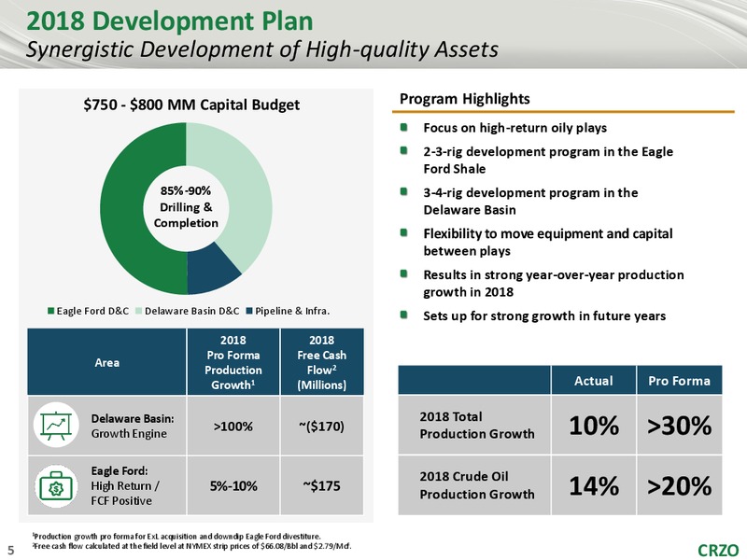
Task: Click the '2018 Free Cash Flow (Millions)' header
Action: [x=321, y=362]
